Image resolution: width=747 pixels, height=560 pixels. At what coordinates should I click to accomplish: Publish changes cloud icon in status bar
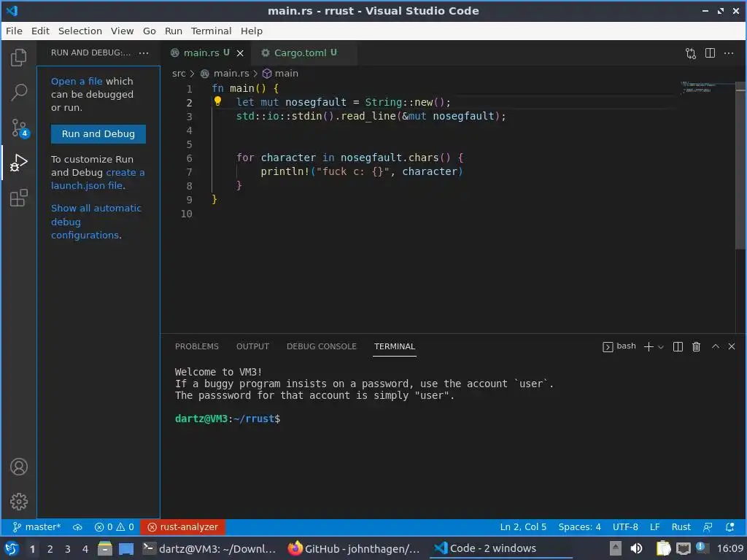(x=77, y=527)
